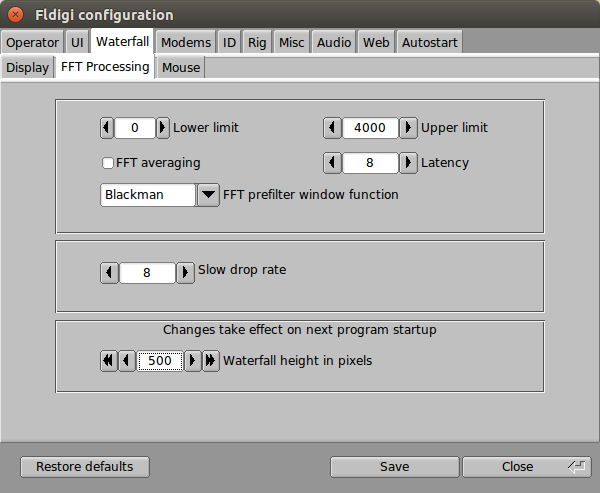
Task: Save the configuration settings
Action: pos(394,467)
